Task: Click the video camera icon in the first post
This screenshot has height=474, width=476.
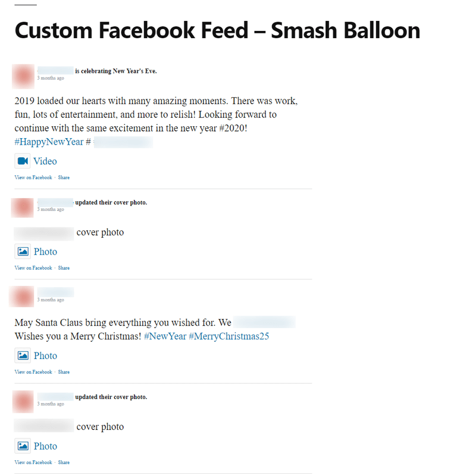Action: tap(21, 161)
